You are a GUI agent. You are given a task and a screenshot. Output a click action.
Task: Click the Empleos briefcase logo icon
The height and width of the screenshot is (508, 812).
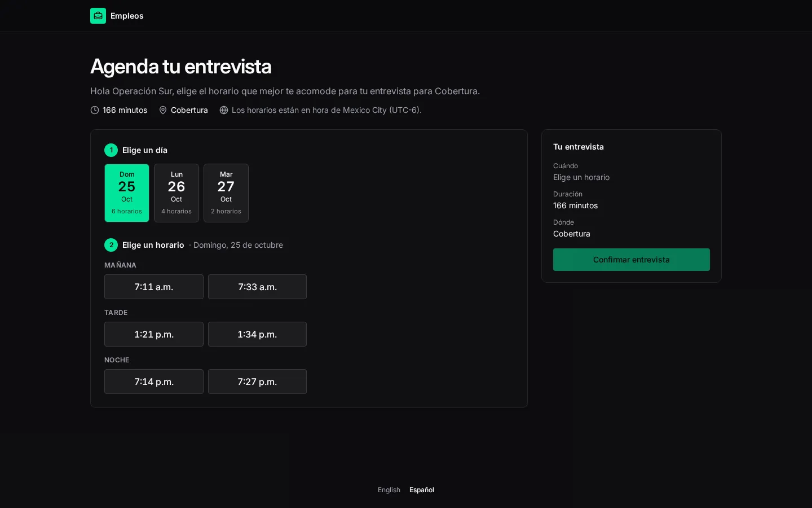98,16
